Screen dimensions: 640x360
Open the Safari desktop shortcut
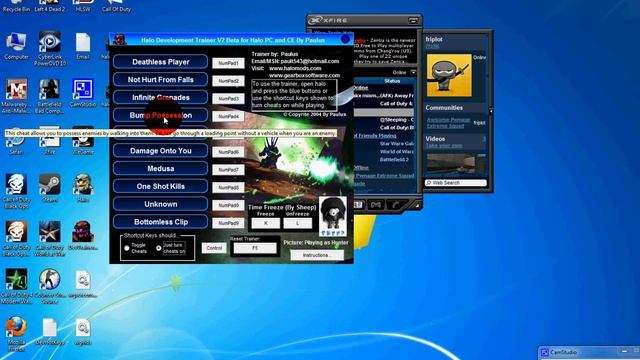click(x=16, y=143)
